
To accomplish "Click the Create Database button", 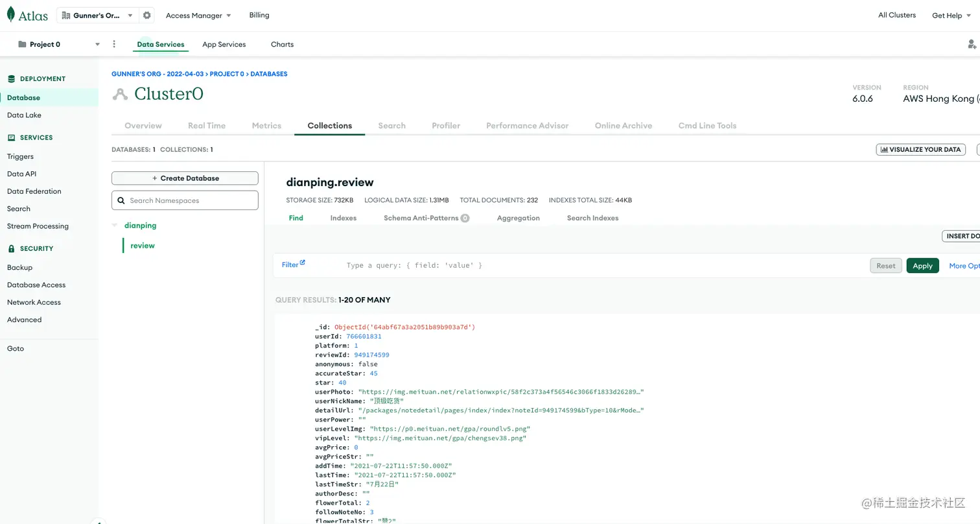I will [185, 178].
